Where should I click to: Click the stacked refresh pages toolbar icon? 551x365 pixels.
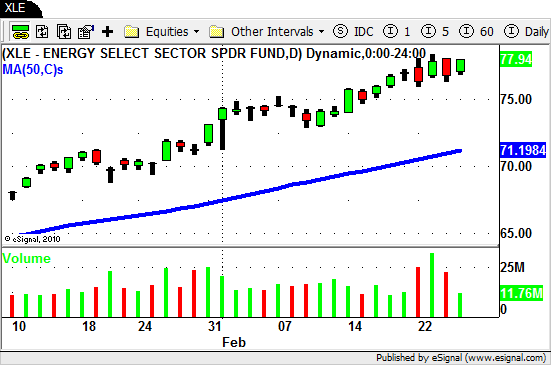tap(64, 32)
